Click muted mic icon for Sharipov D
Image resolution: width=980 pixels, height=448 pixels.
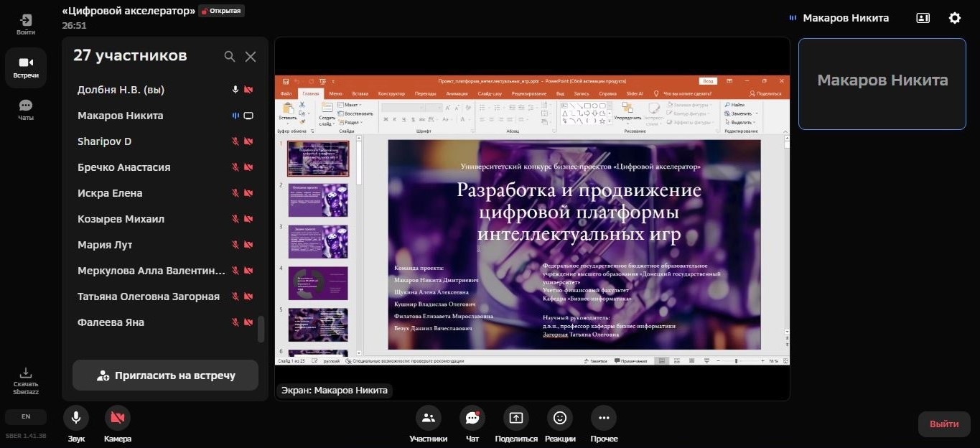point(235,141)
